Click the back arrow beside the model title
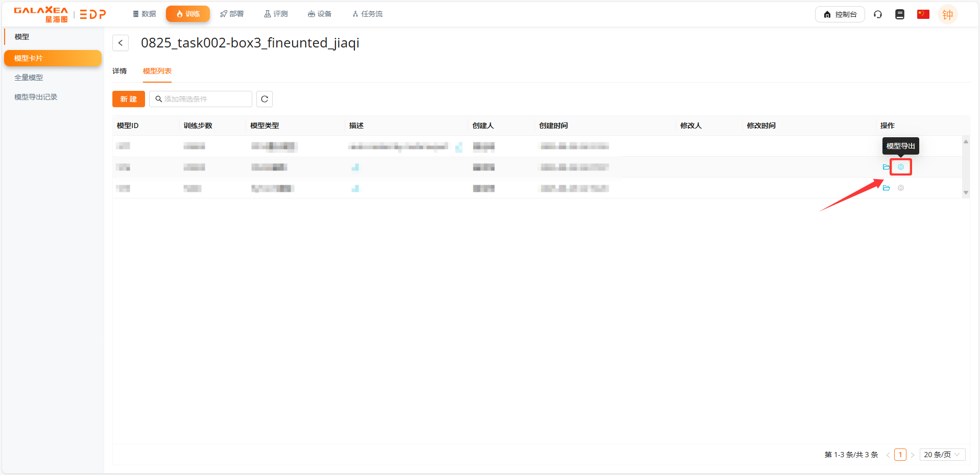 coord(121,43)
